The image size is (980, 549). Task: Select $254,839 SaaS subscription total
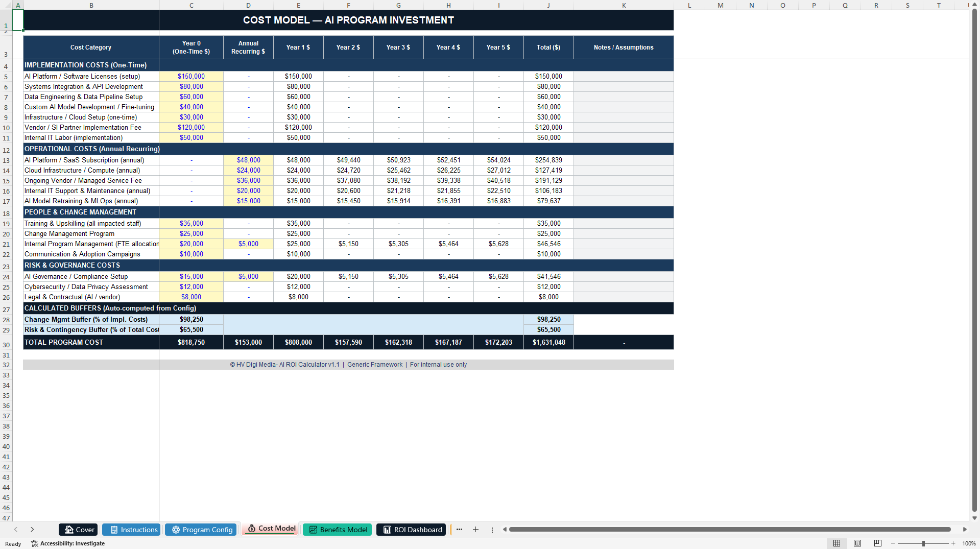[x=548, y=160]
